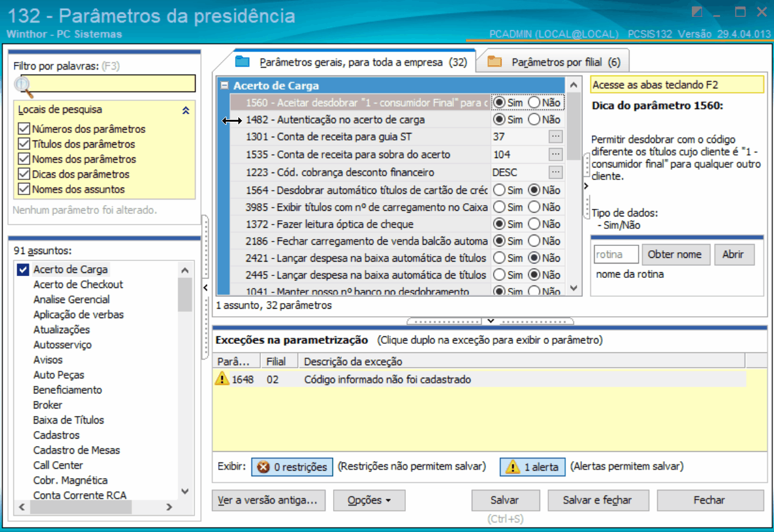The width and height of the screenshot is (774, 532).
Task: Select Aplicação de verbas subject
Action: (x=78, y=314)
